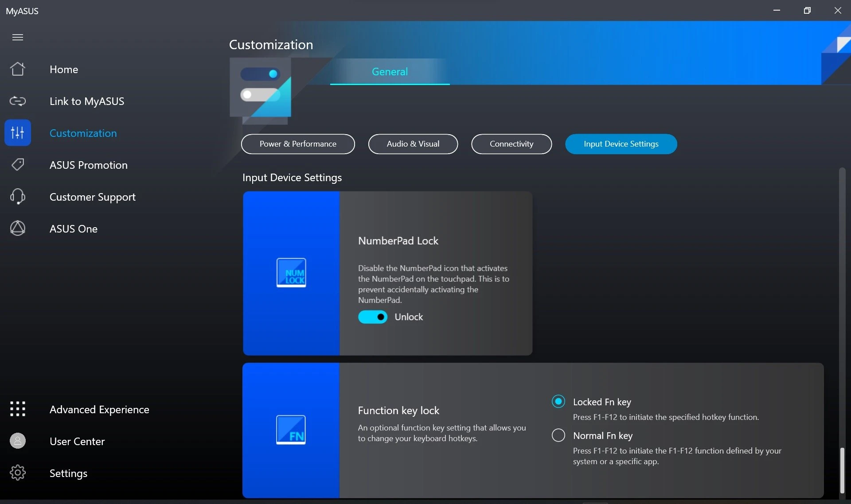Toggle the NumberPad Lock Unlock switch
Viewport: 851px width, 504px height.
(373, 317)
